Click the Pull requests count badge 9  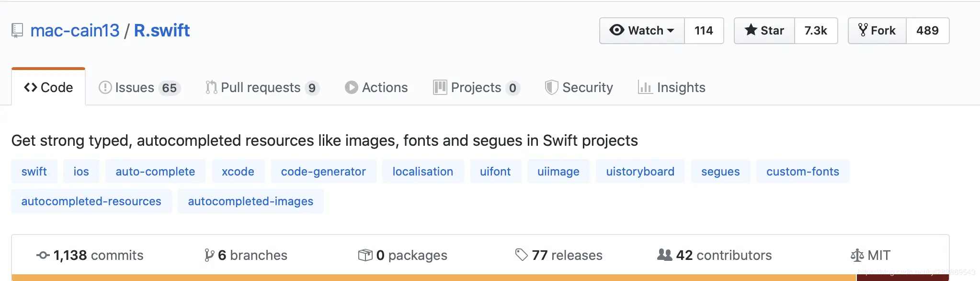312,88
